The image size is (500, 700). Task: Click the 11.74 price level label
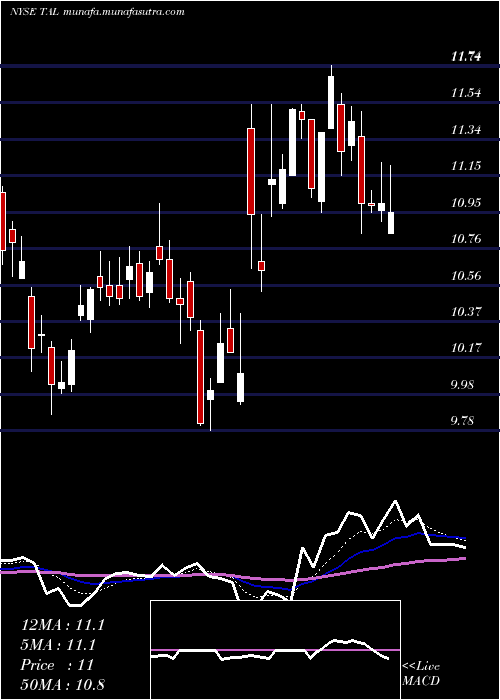(466, 57)
